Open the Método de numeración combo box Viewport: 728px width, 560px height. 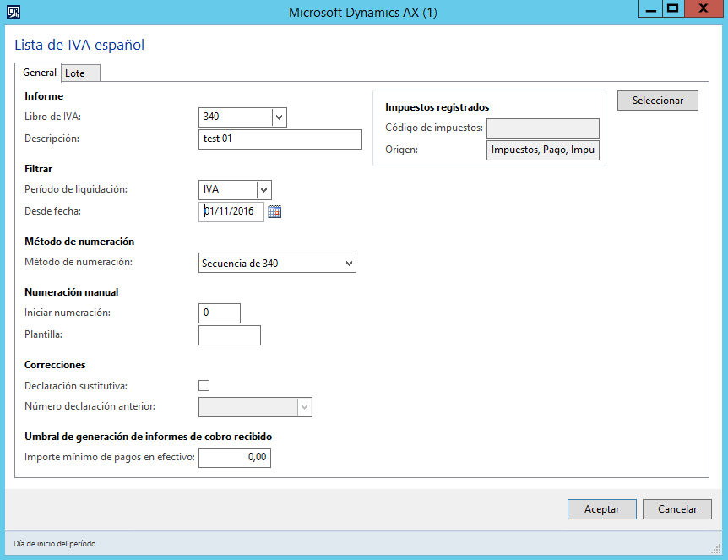(277, 263)
